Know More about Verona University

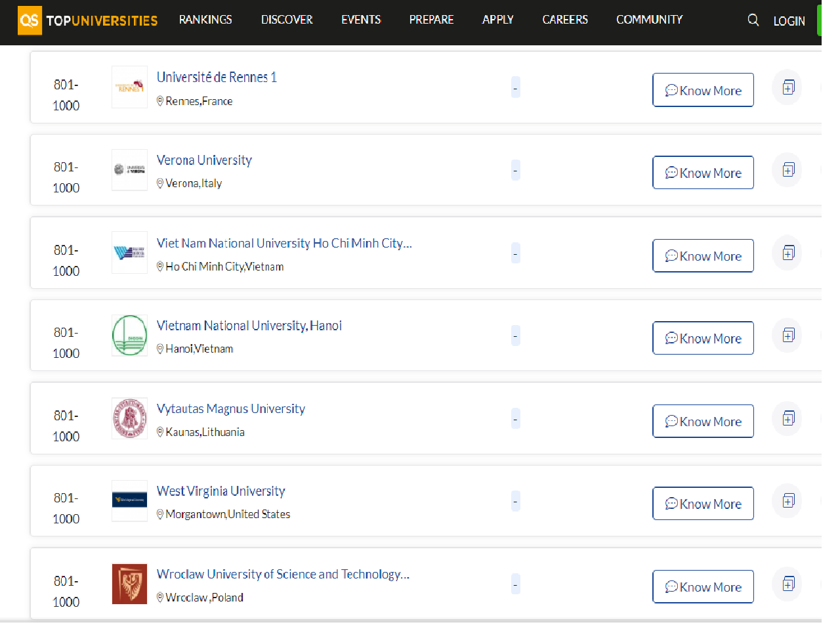[703, 173]
